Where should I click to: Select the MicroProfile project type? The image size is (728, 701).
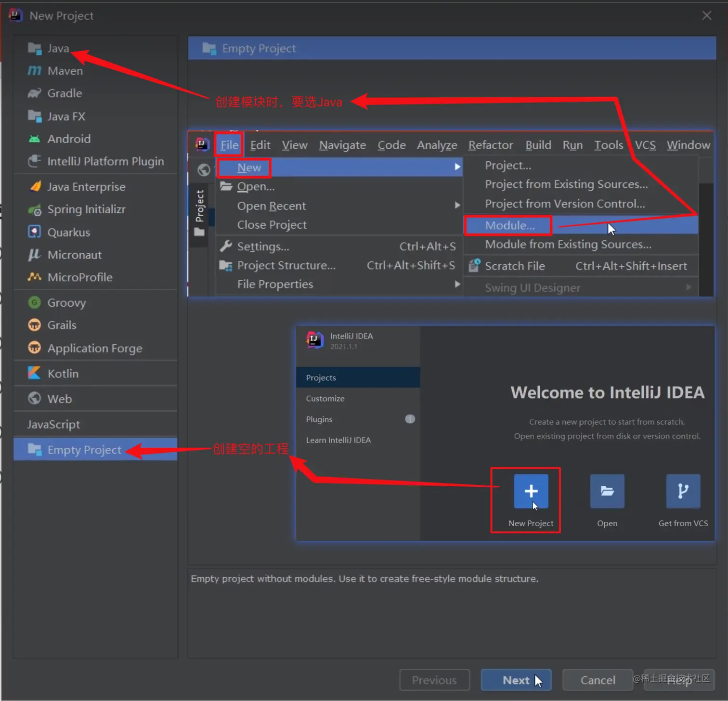point(96,277)
